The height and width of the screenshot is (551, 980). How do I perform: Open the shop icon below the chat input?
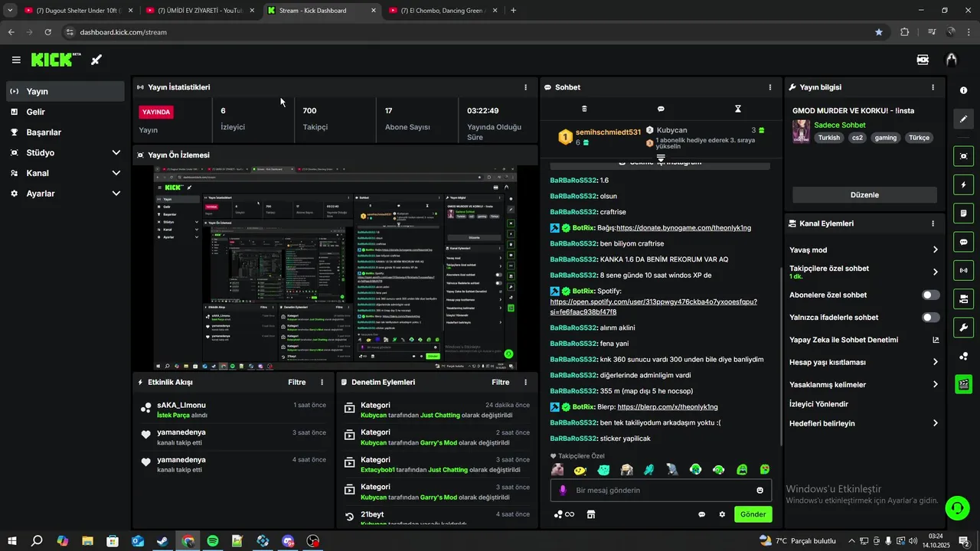point(591,514)
